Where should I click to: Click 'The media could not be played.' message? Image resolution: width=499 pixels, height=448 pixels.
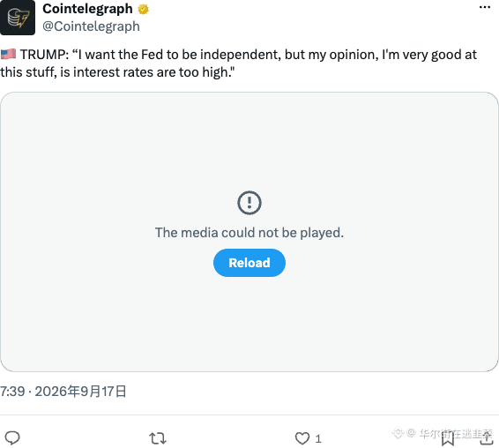coord(249,233)
